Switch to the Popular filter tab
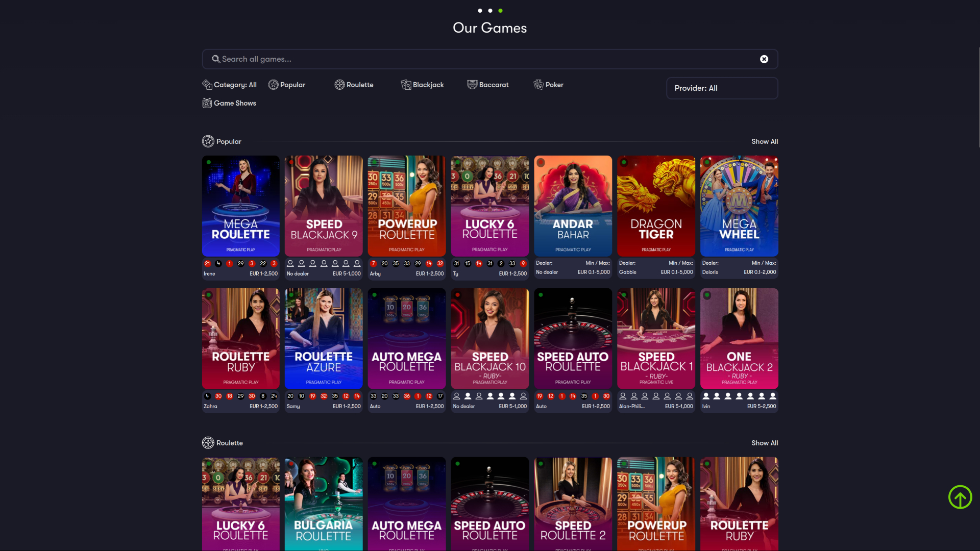The width and height of the screenshot is (980, 551). 287,85
